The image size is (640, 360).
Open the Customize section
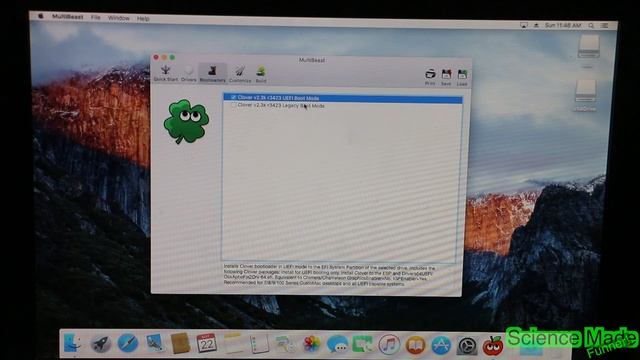point(240,74)
